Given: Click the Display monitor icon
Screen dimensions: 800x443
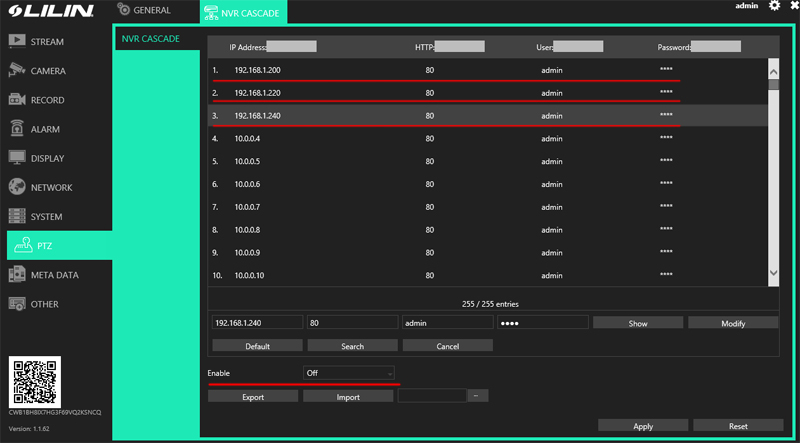Looking at the screenshot, I should (17, 158).
